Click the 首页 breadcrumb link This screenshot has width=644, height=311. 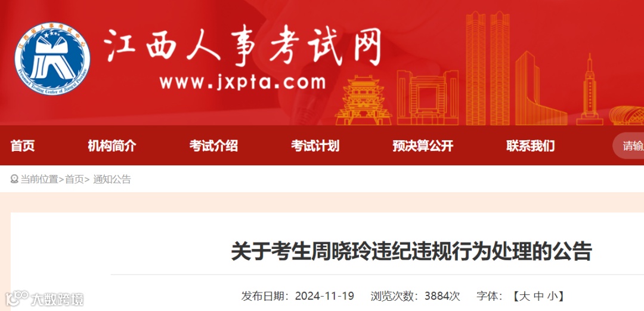(75, 179)
